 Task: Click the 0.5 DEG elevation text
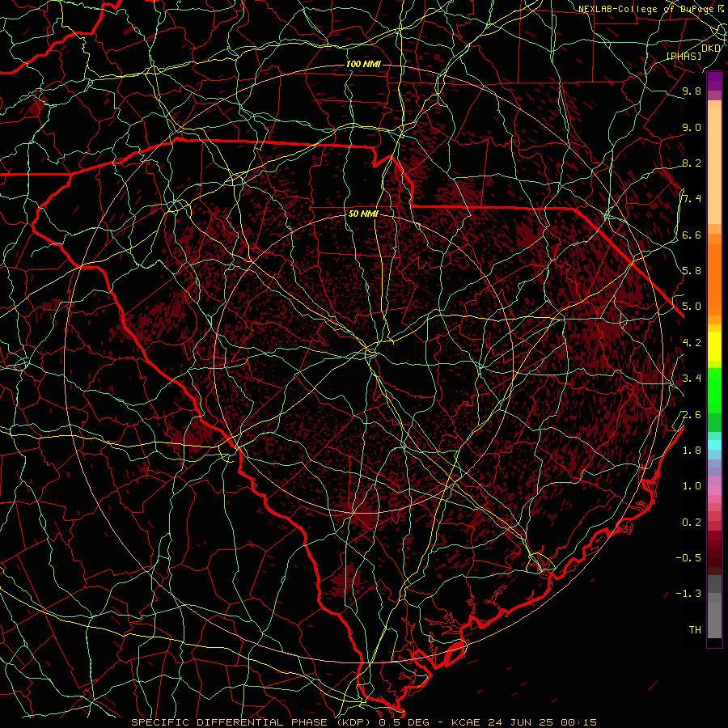pos(404,722)
